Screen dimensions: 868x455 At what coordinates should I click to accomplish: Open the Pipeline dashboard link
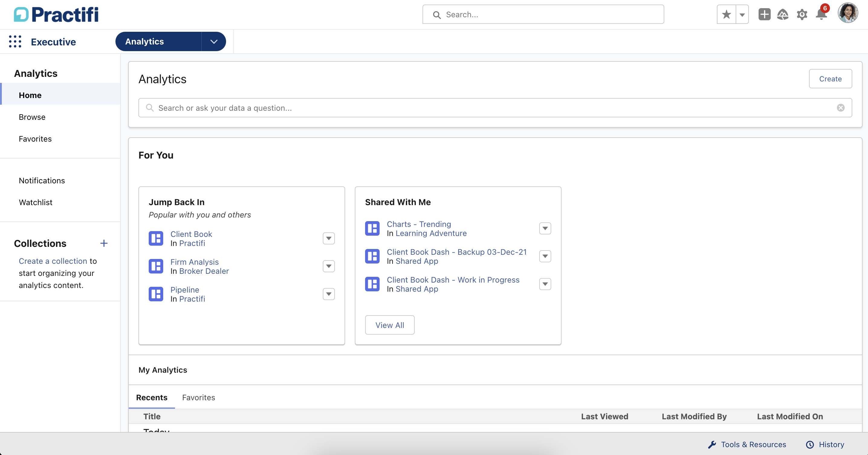point(185,290)
